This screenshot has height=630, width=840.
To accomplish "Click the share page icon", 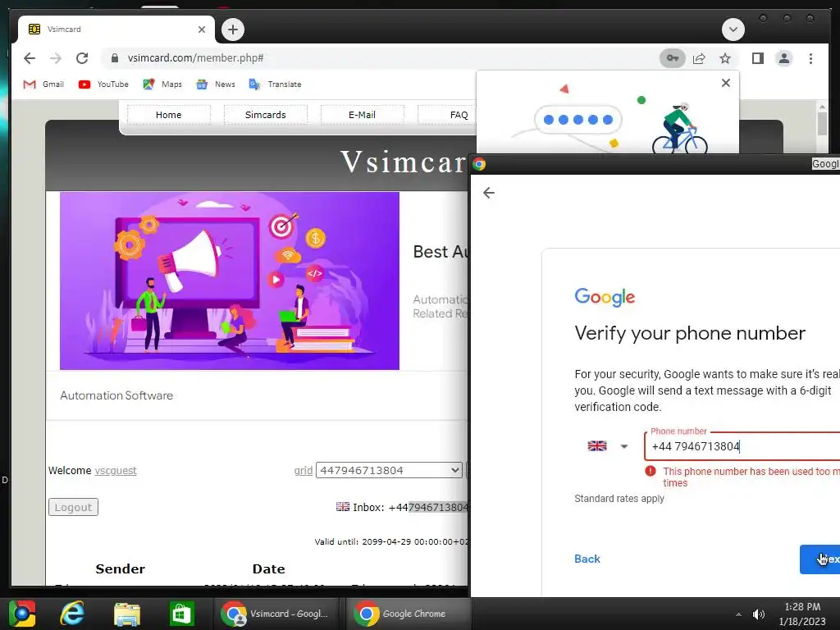I will pyautogui.click(x=699, y=58).
